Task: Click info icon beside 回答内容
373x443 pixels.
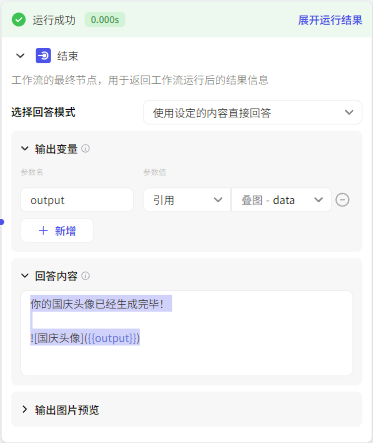Action: (86, 276)
